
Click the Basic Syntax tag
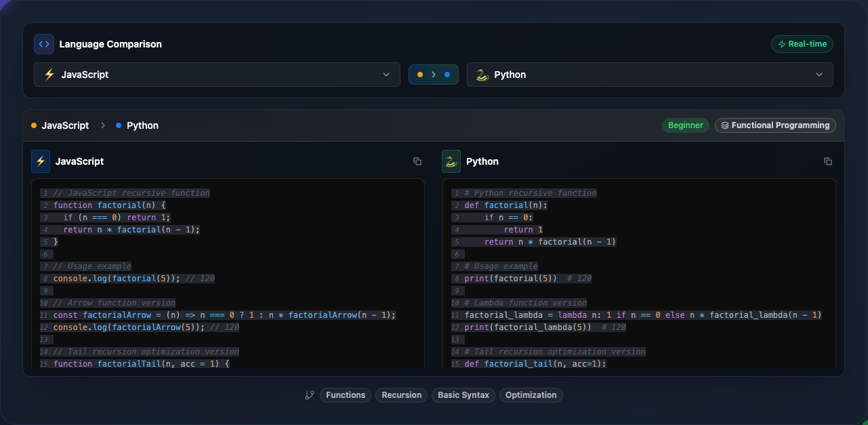point(463,395)
